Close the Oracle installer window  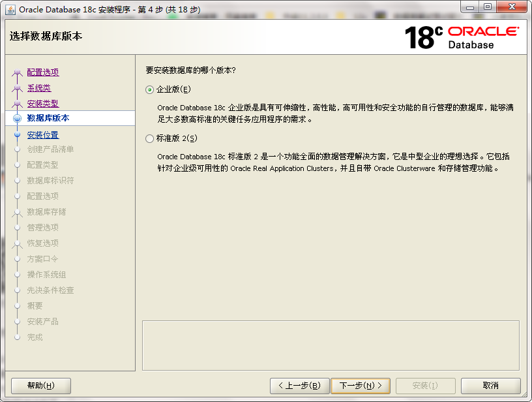[x=512, y=7]
